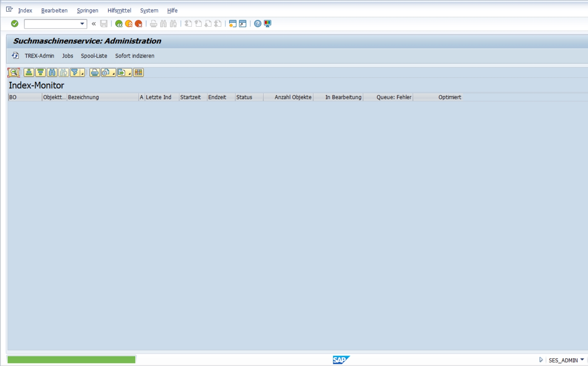This screenshot has width=588, height=366.
Task: Click the green Enter checkmark icon
Action: click(x=15, y=23)
